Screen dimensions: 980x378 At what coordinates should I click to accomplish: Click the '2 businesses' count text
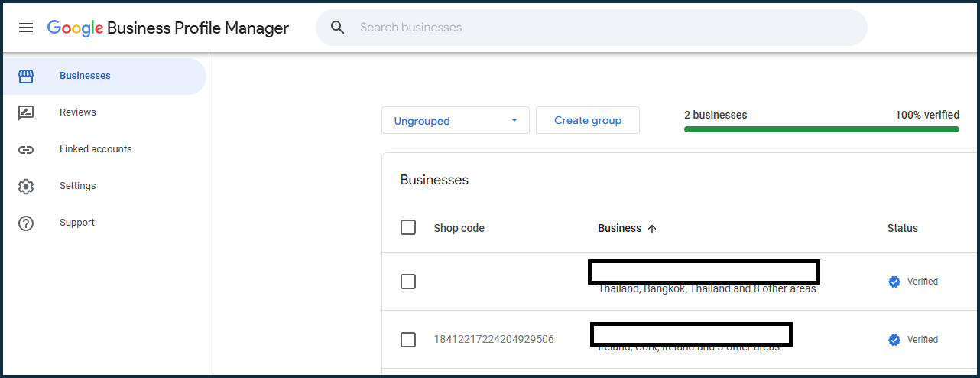[x=716, y=115]
